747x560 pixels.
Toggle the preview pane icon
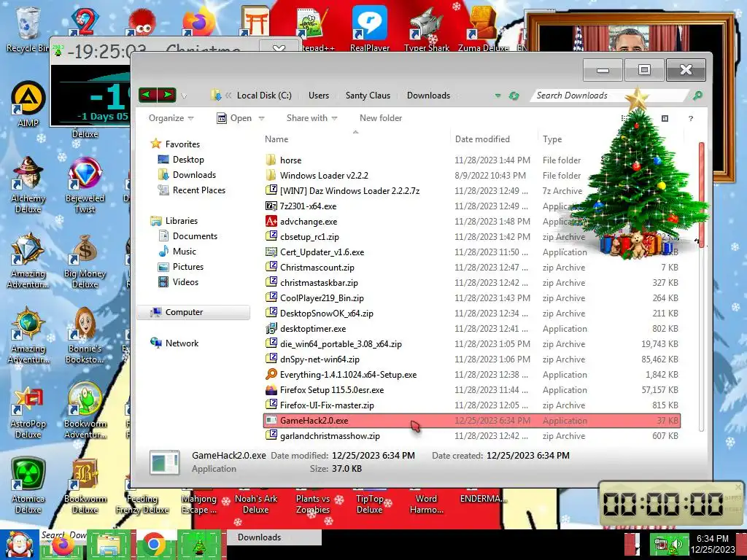coord(665,118)
